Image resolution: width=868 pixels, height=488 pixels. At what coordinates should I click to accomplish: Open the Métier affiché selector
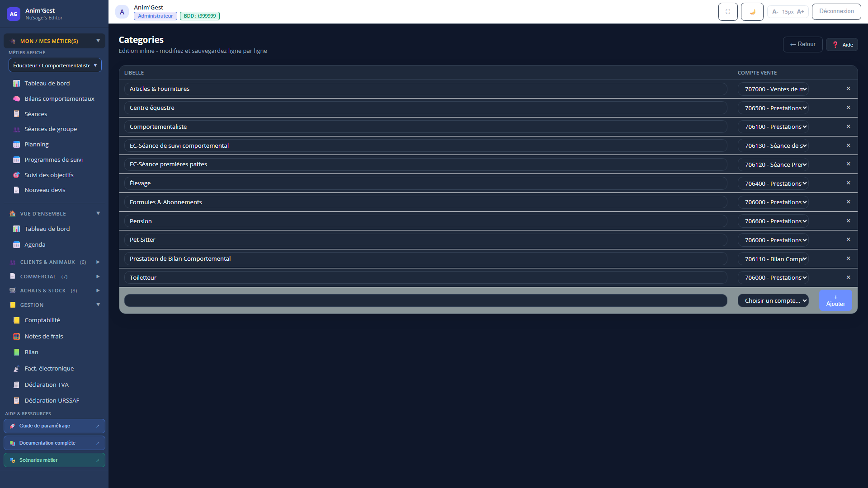point(55,65)
